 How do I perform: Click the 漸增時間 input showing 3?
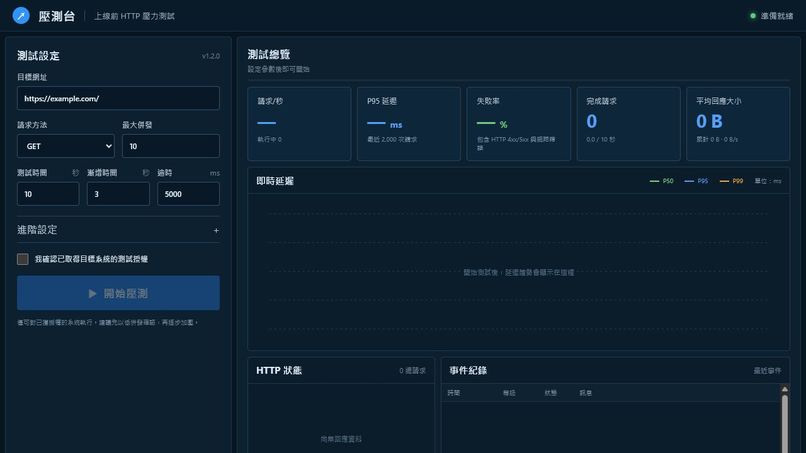click(118, 194)
